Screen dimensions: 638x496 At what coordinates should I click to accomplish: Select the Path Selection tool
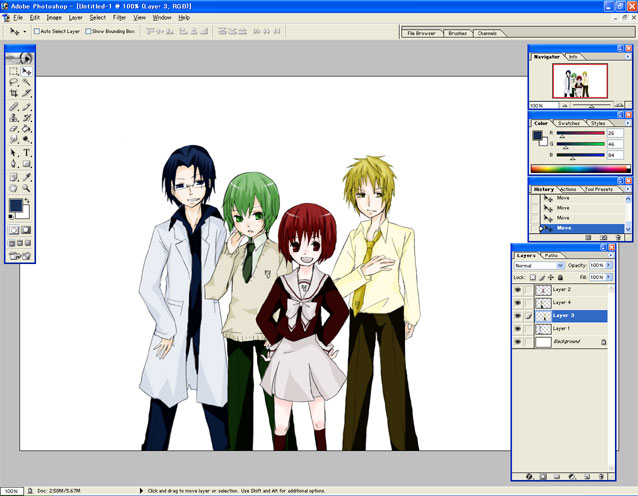point(14,153)
